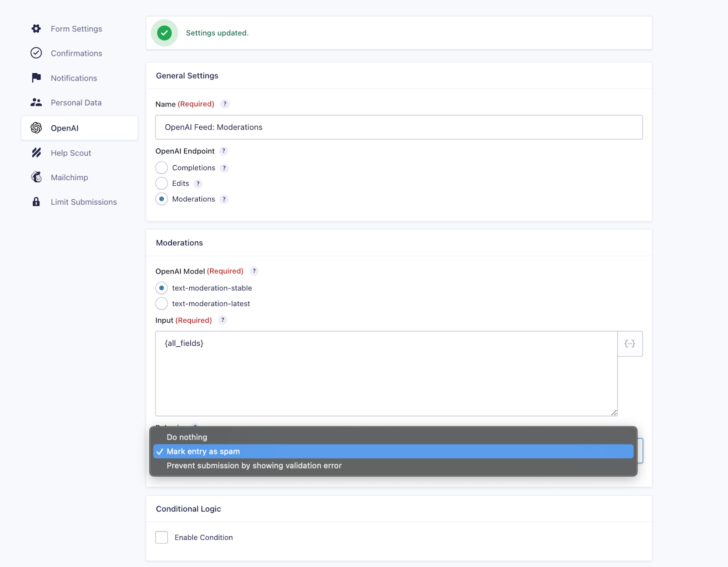The height and width of the screenshot is (567, 728).
Task: Click the green Settings updated check icon
Action: (x=164, y=33)
